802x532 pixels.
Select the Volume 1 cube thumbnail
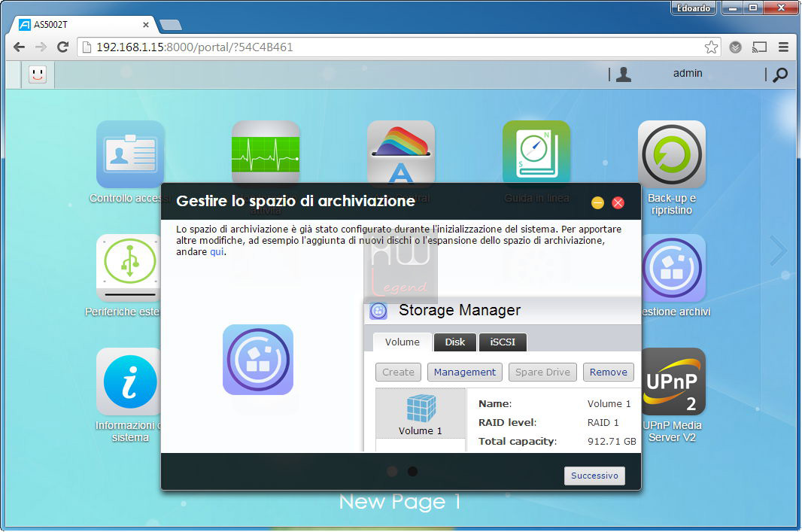(421, 413)
